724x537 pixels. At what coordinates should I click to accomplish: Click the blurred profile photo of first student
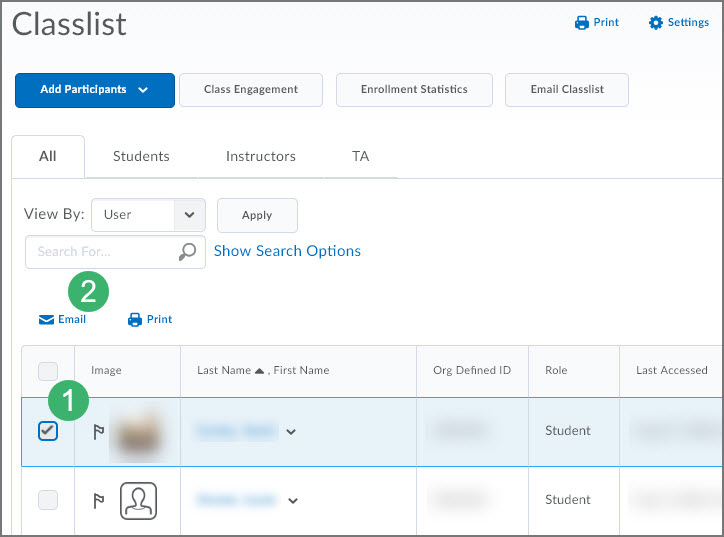(139, 433)
